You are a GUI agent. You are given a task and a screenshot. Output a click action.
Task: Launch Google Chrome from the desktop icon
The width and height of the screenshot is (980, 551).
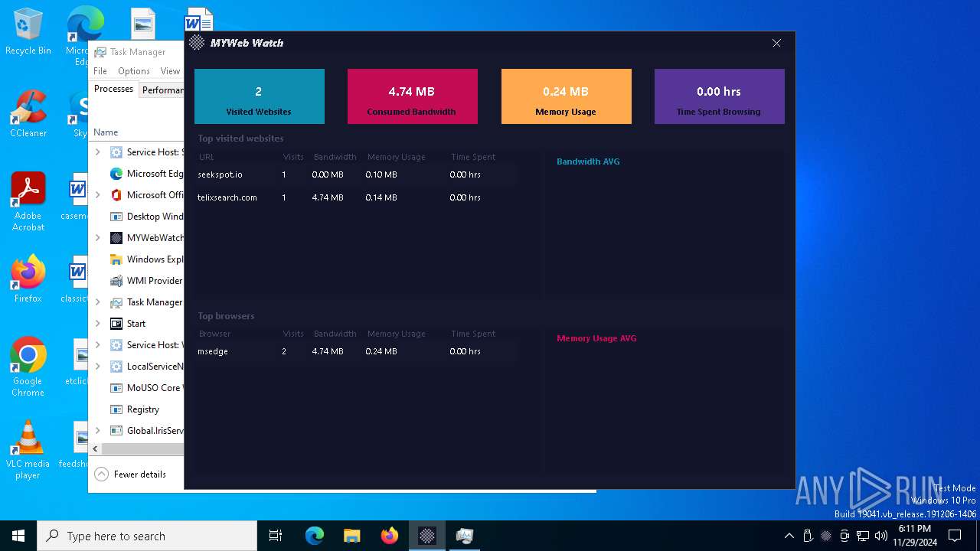click(28, 367)
